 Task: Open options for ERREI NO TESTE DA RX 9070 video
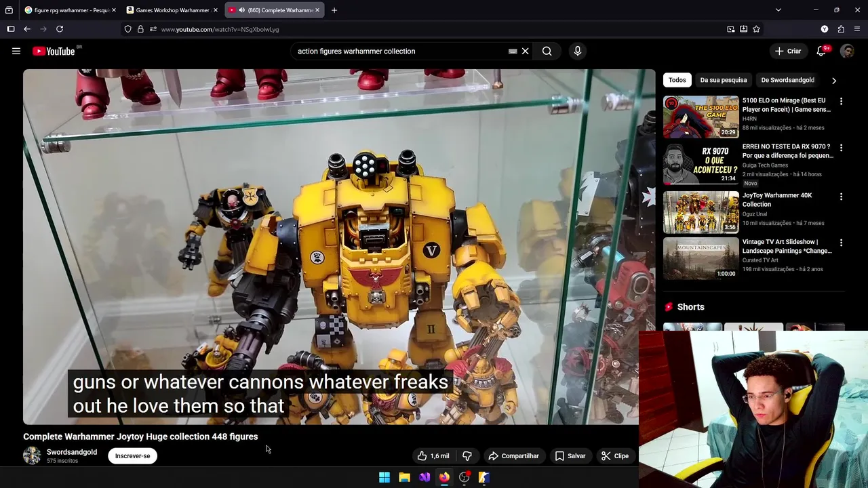841,148
